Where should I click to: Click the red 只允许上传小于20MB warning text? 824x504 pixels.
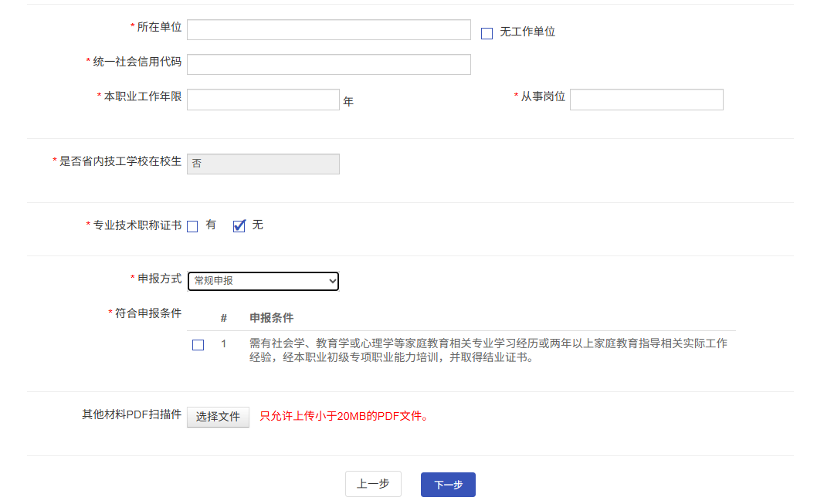pyautogui.click(x=344, y=416)
